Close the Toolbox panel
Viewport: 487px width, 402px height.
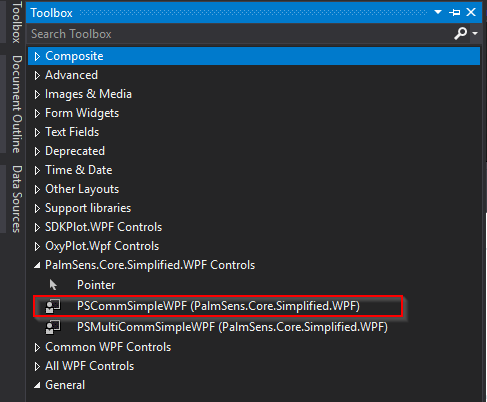[471, 12]
